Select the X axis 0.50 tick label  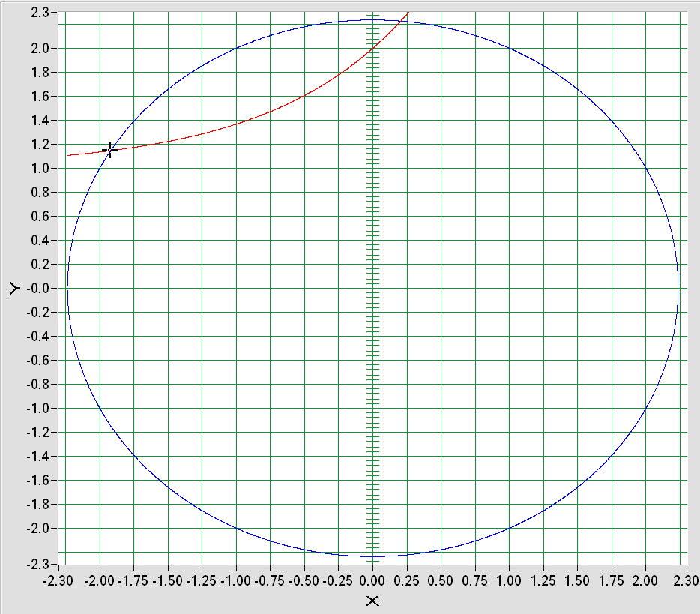[441, 580]
